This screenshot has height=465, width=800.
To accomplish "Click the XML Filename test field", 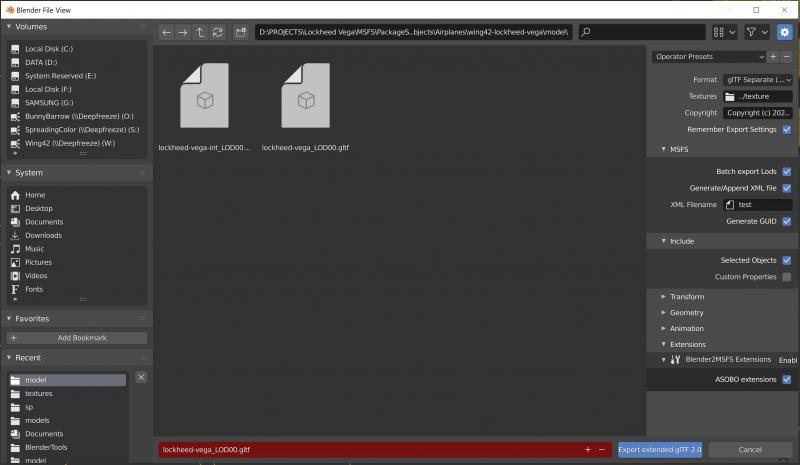I will [758, 205].
